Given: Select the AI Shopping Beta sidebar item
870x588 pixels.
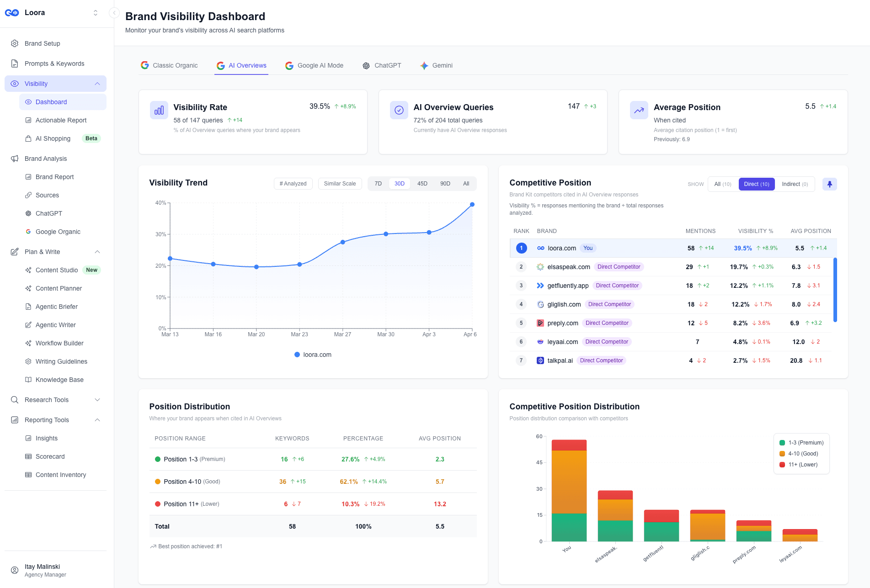Looking at the screenshot, I should pyautogui.click(x=53, y=138).
